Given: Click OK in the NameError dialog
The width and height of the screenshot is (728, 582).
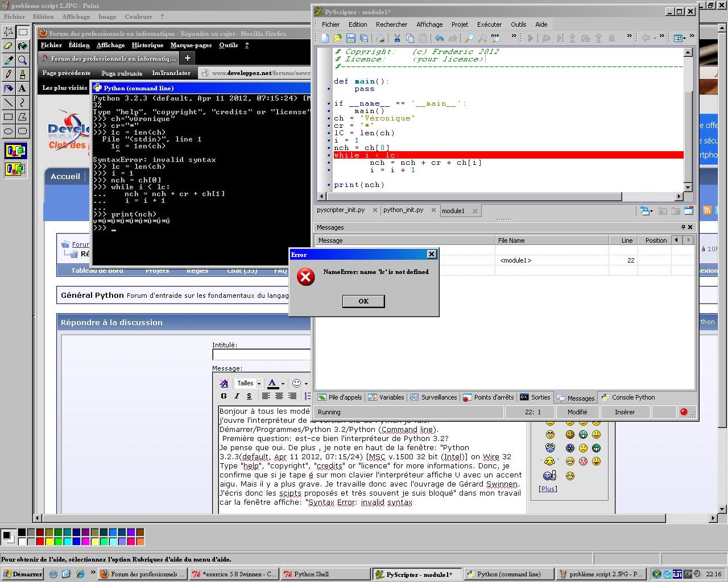Looking at the screenshot, I should pos(363,301).
